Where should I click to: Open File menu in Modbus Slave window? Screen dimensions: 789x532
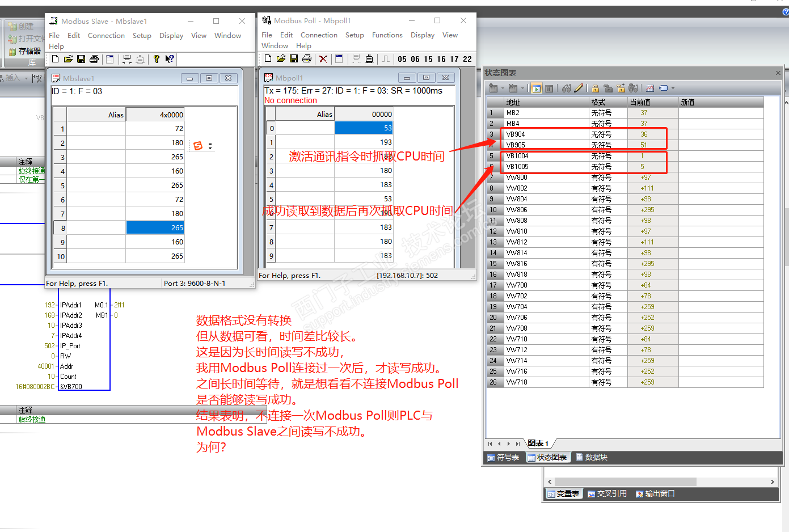[x=54, y=35]
